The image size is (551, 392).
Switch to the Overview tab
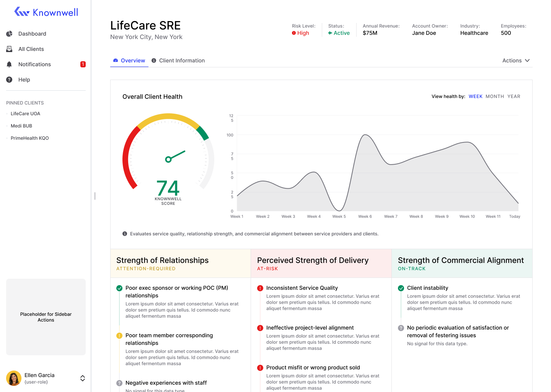(x=129, y=60)
